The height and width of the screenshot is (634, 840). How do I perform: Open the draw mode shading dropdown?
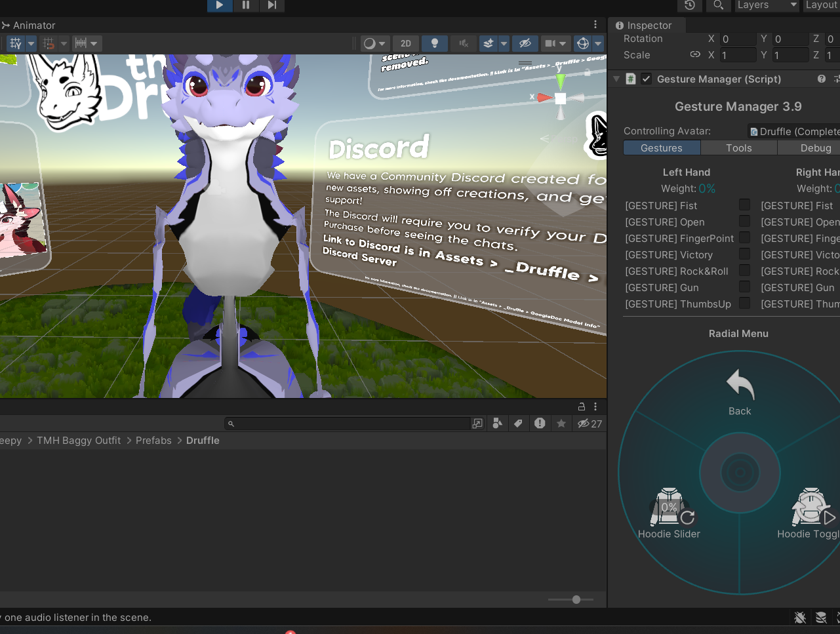[375, 43]
